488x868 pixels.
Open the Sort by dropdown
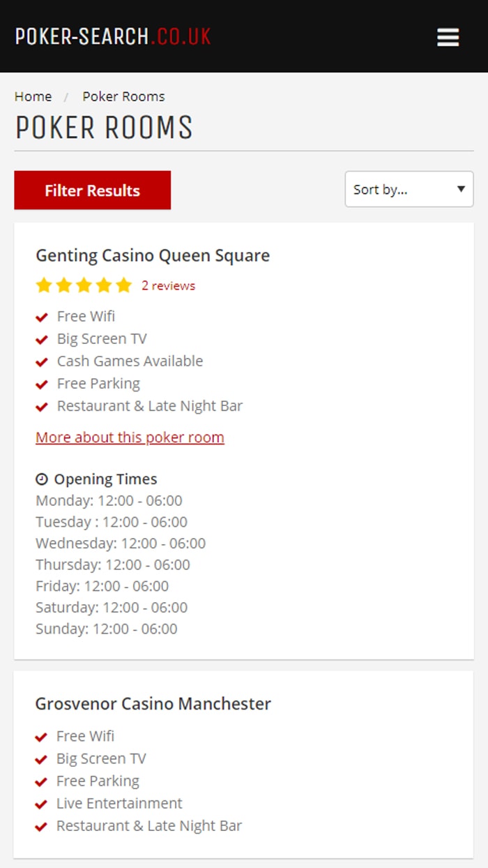tap(409, 189)
